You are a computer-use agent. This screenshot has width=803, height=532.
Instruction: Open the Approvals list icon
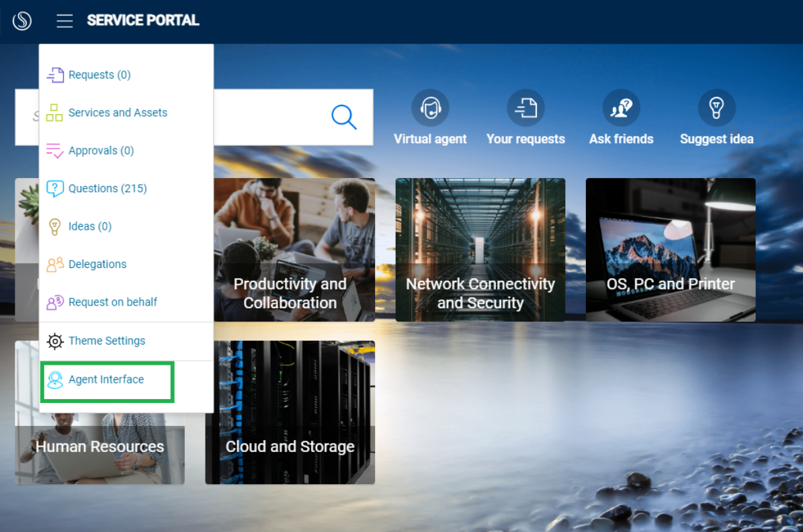tap(56, 150)
